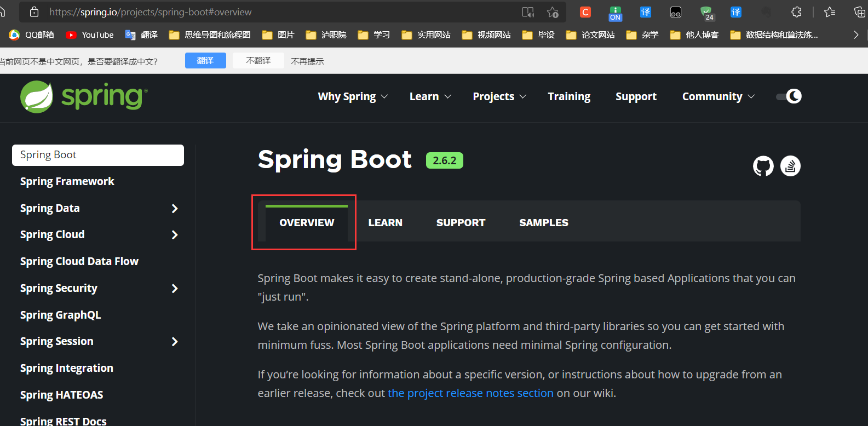
Task: Show more bookmarks with the overflow chevron
Action: coord(856,34)
